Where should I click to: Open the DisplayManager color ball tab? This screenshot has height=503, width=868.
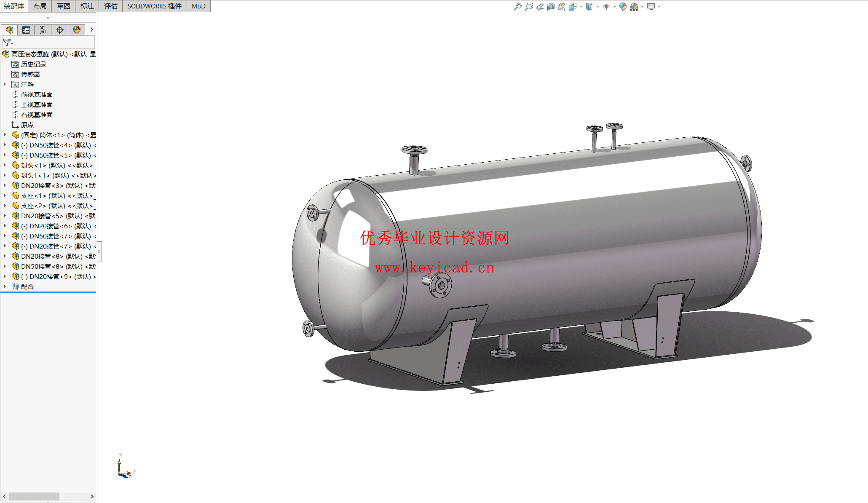coord(77,30)
